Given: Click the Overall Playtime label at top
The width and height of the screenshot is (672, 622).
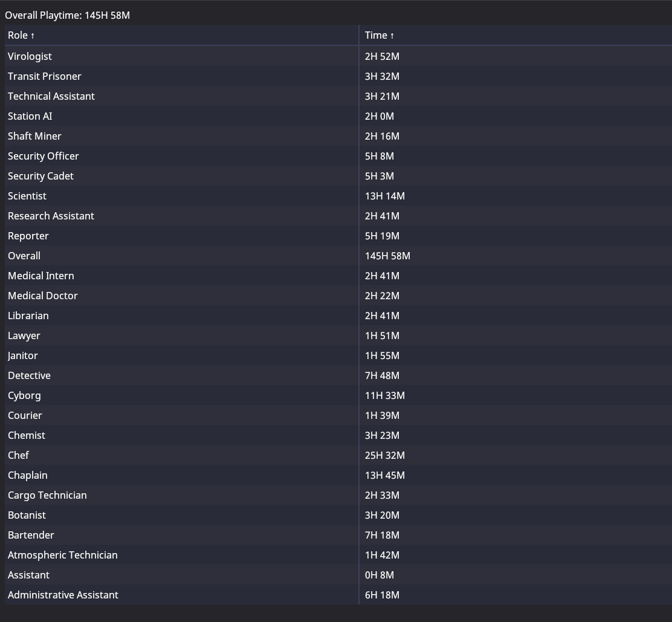Looking at the screenshot, I should click(x=67, y=15).
